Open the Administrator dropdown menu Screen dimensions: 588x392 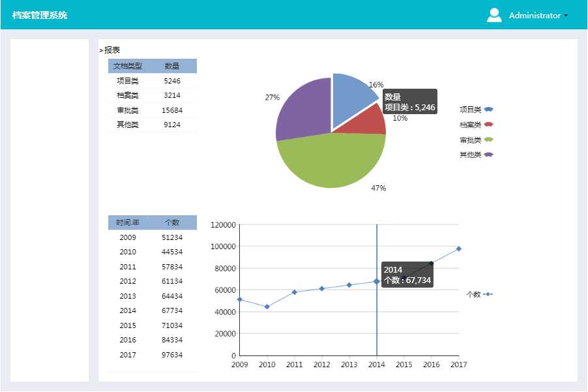(x=538, y=16)
